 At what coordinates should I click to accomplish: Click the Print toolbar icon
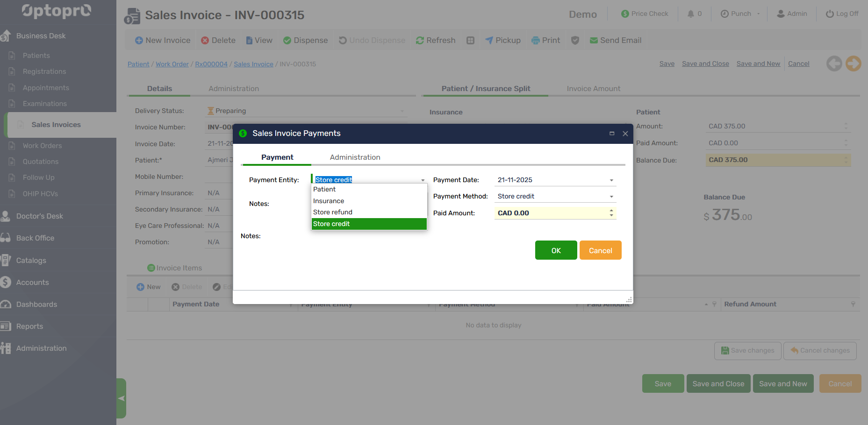pos(536,41)
